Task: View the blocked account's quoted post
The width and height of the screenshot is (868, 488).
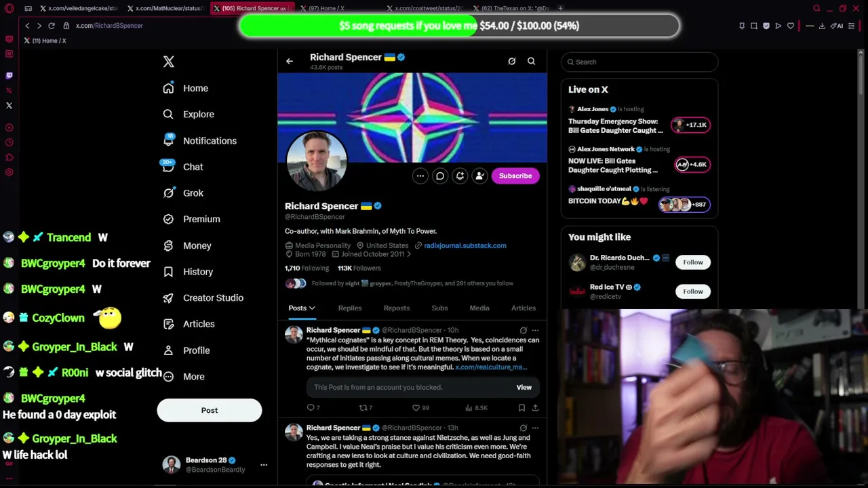Action: pyautogui.click(x=524, y=388)
